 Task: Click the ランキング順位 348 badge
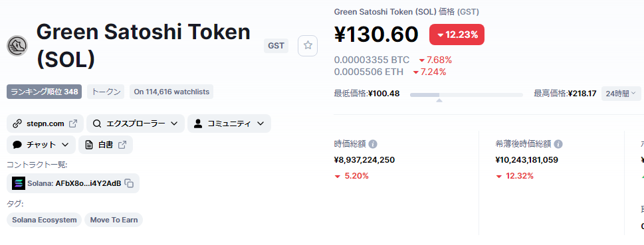tap(45, 92)
